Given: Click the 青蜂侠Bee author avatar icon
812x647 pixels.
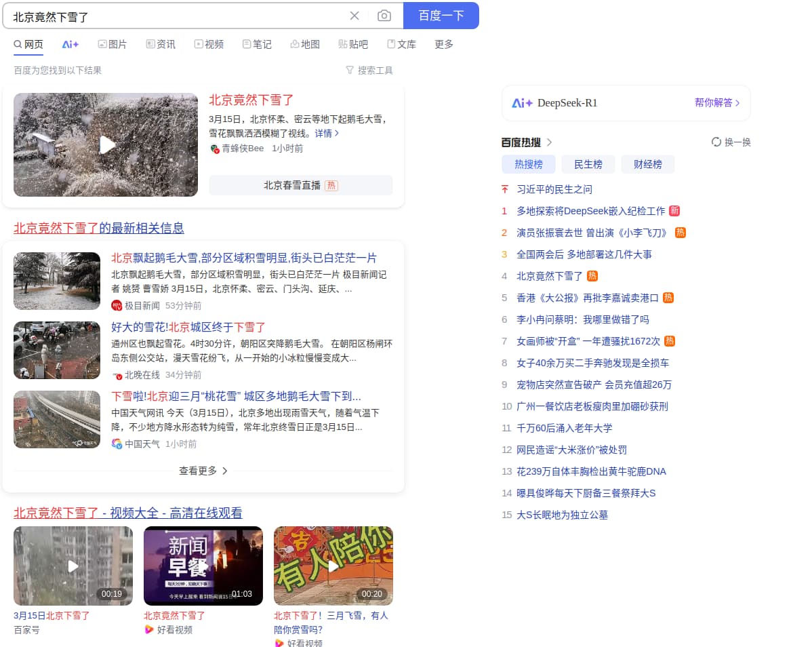Looking at the screenshot, I should click(x=214, y=149).
